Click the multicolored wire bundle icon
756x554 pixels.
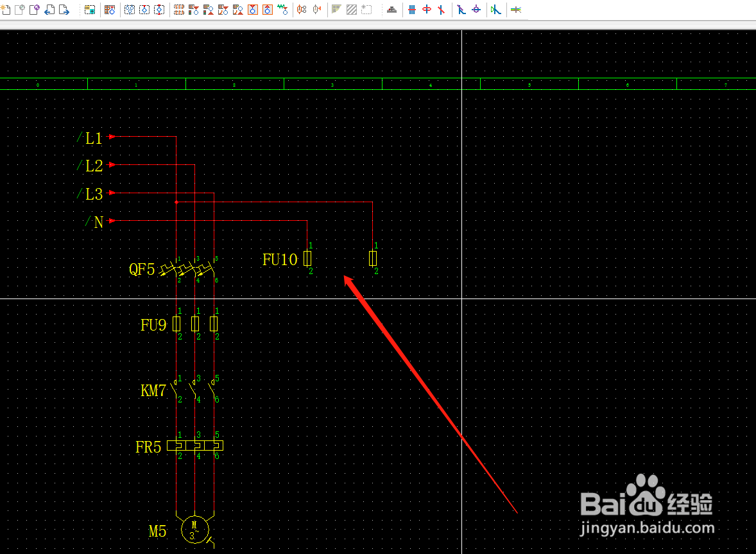[516, 10]
